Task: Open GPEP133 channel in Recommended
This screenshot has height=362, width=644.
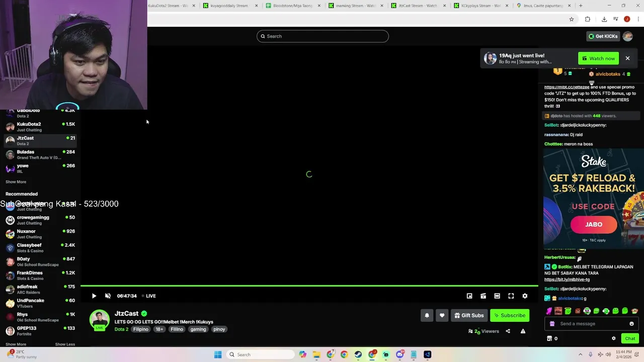Action: tap(40, 330)
